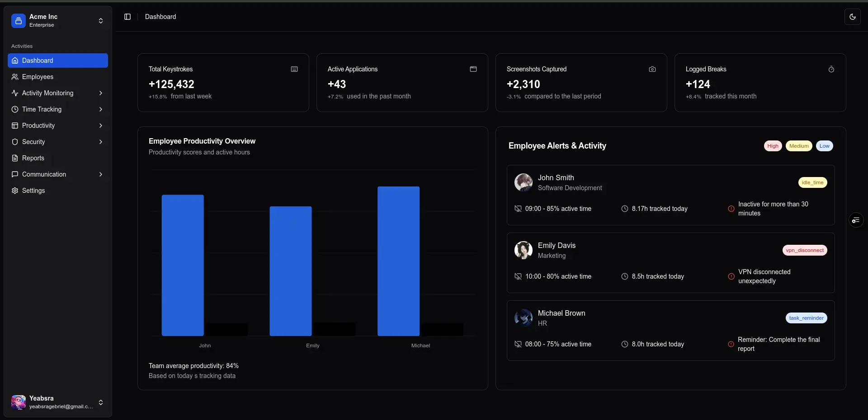Click the keyboard icon on Total Keystrokes
This screenshot has height=420, width=868.
click(294, 69)
